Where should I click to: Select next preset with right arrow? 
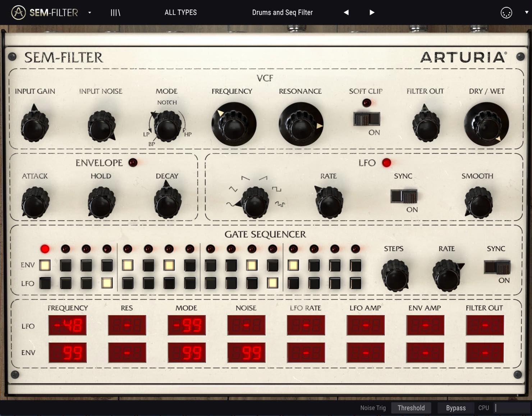point(372,13)
